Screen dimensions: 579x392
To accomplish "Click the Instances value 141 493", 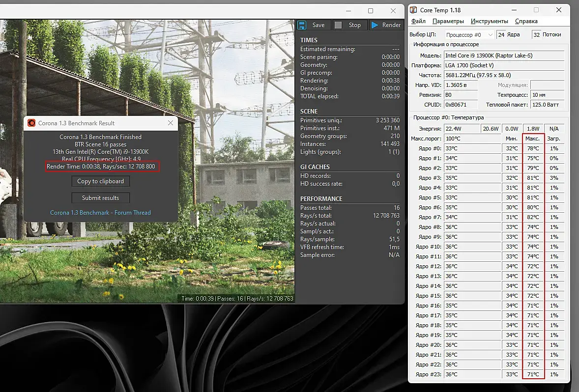I will click(390, 144).
